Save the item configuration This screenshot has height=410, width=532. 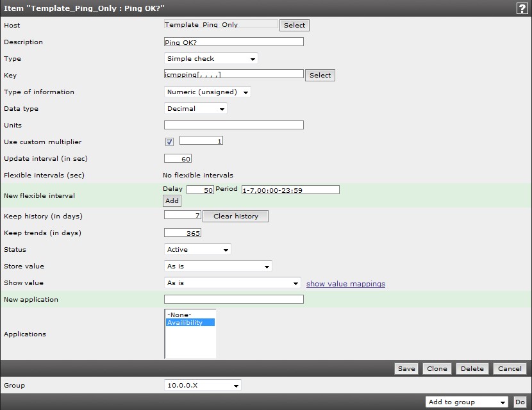[x=406, y=369]
